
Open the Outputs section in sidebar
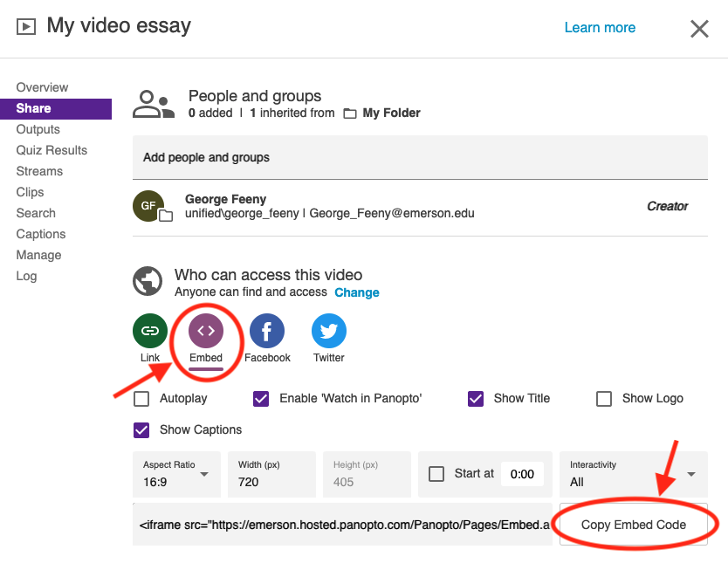(38, 129)
